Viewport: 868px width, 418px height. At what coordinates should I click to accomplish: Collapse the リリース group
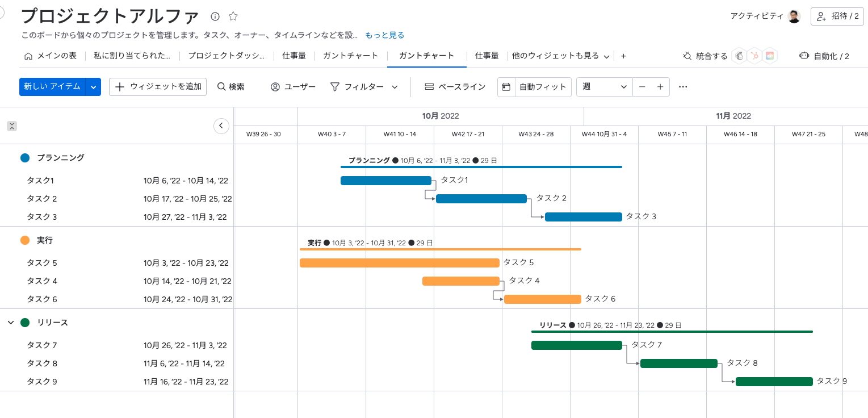(x=10, y=322)
